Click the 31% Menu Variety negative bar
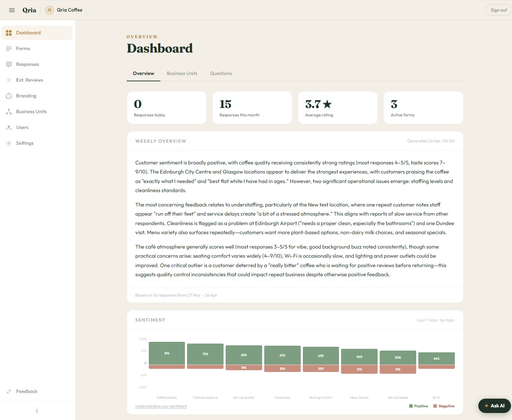The width and height of the screenshot is (512, 420). click(359, 369)
